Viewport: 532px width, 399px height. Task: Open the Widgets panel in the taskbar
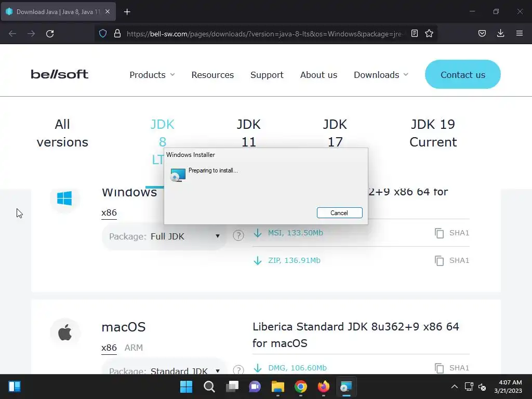[x=15, y=387]
